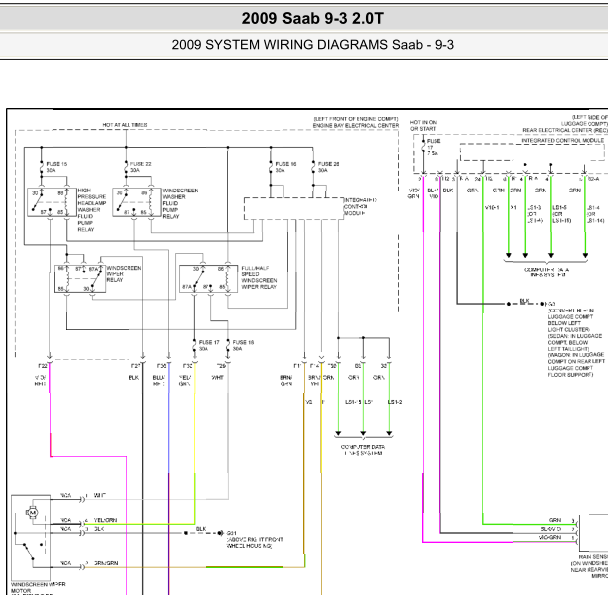This screenshot has width=608, height=595.
Task: Click the 'HOT IN ON OR START' label
Action: click(423, 125)
